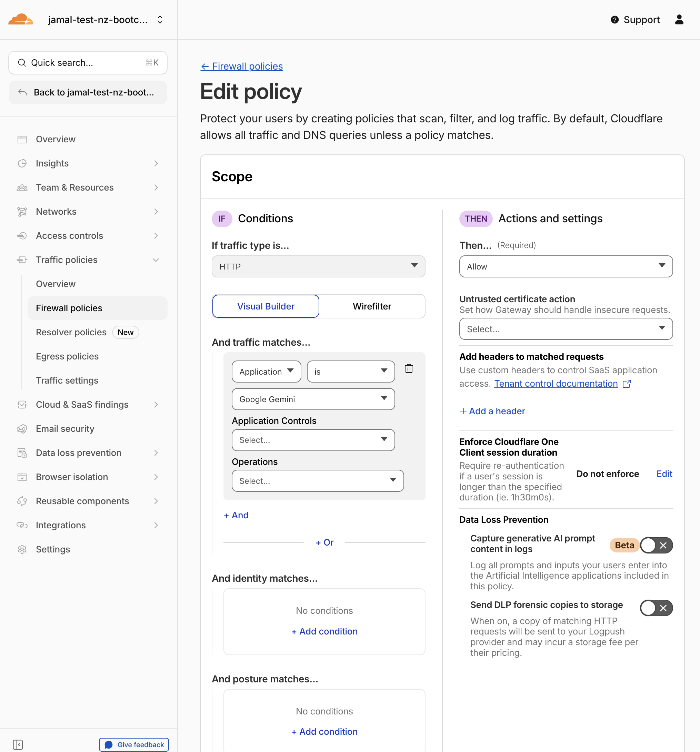Screen dimensions: 700x752
Task: Click the Settings gear icon in sidebar
Action: (x=22, y=549)
